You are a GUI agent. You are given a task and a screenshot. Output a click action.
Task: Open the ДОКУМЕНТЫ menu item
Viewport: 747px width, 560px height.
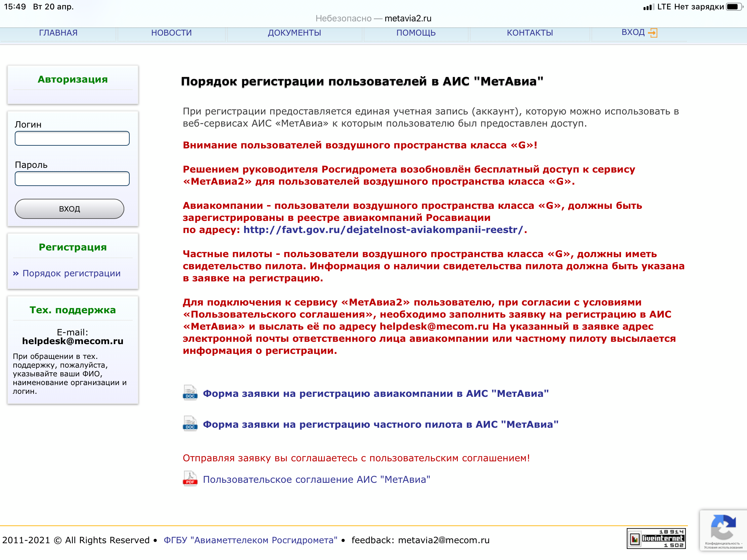click(x=294, y=33)
